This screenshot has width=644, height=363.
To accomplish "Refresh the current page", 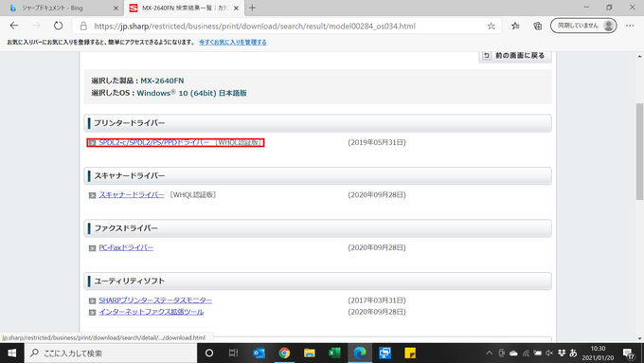I will 59,26.
